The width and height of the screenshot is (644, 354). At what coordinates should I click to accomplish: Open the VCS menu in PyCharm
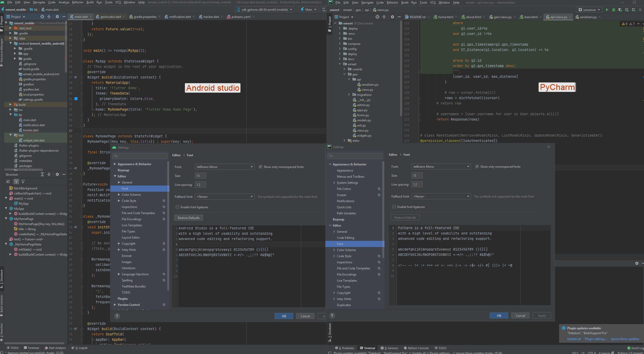point(433,2)
